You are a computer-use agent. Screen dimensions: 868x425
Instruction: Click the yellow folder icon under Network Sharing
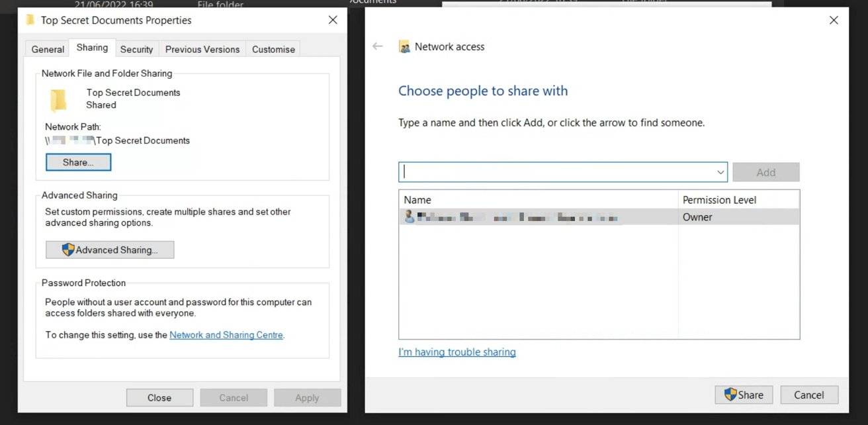tap(59, 99)
